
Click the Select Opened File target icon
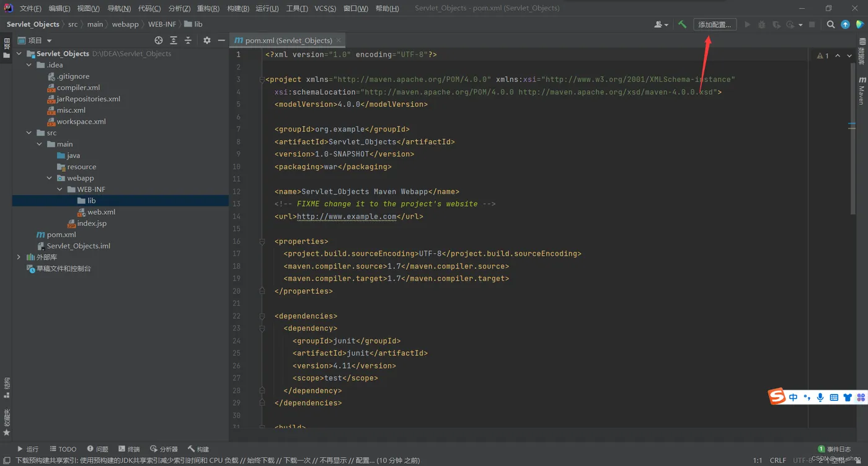159,40
